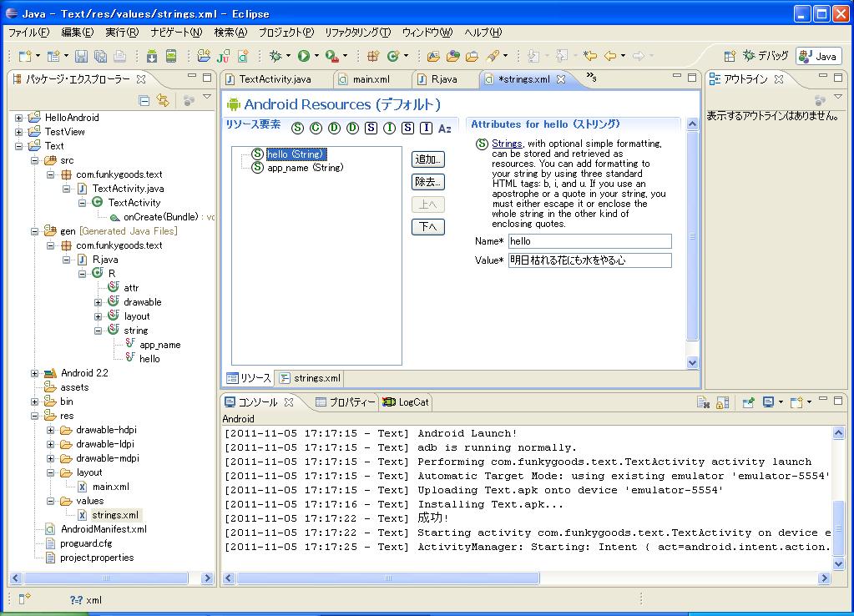
Task: Toggle Link with Editor in Package Explorer
Action: 163,100
